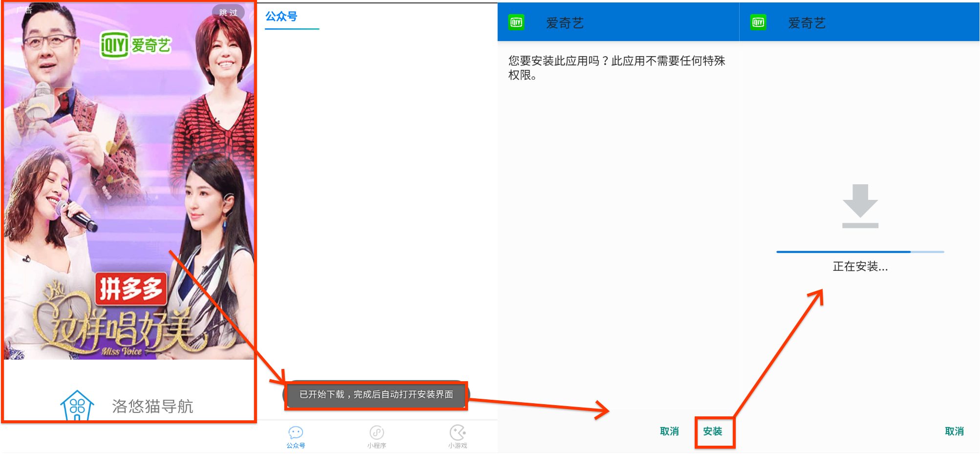Viewport: 980px width, 455px height.
Task: Tap the iQIYI icon on installing screen
Action: (x=758, y=22)
